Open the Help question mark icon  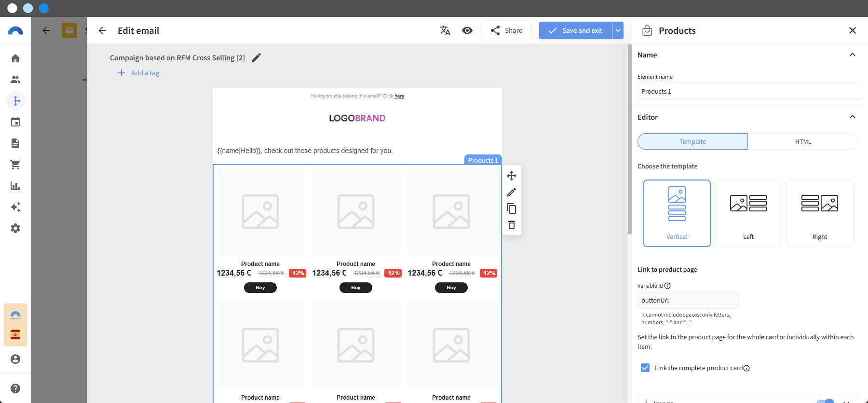(15, 389)
